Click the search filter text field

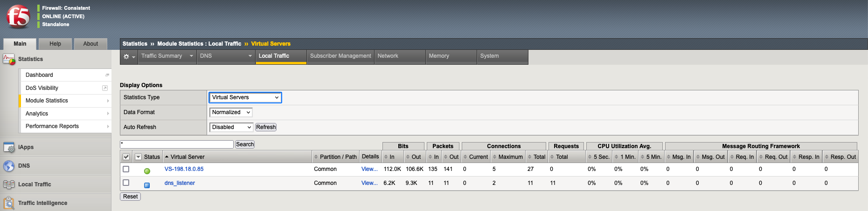(x=177, y=144)
